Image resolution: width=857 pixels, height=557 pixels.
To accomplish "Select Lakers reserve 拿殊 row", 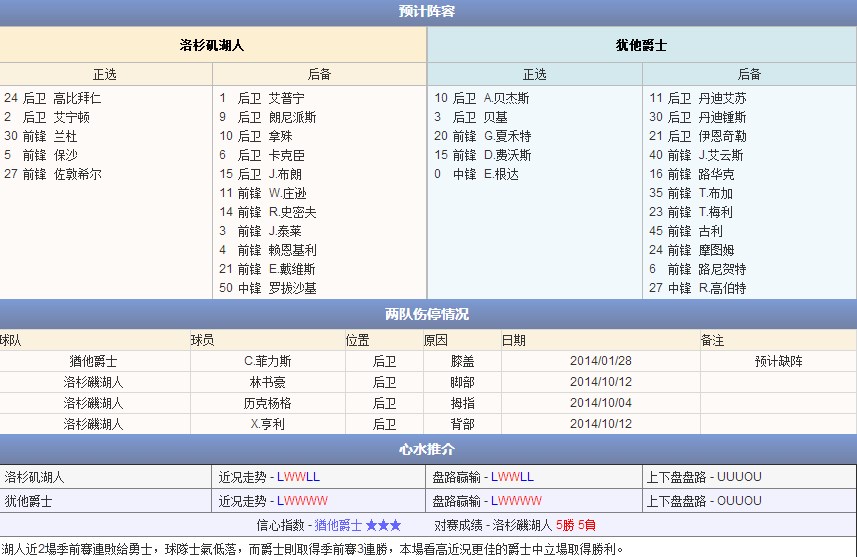I will [x=256, y=136].
